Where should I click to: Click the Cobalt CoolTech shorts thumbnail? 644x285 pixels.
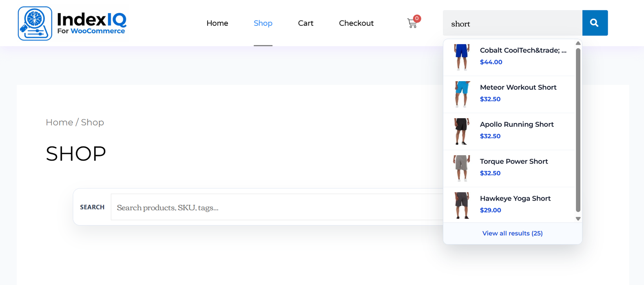(462, 57)
